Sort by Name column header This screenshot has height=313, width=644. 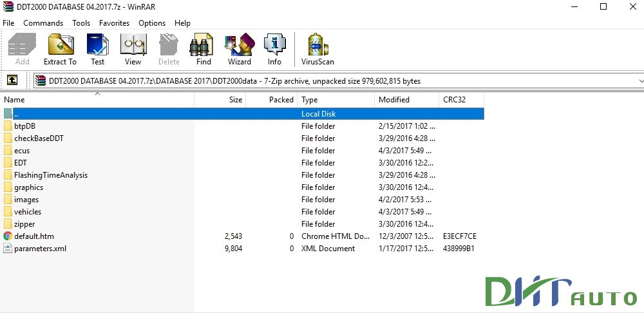(97, 99)
